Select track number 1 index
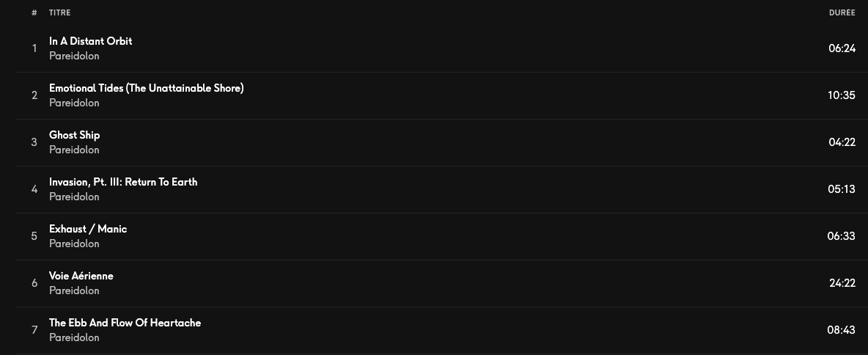 click(x=34, y=48)
